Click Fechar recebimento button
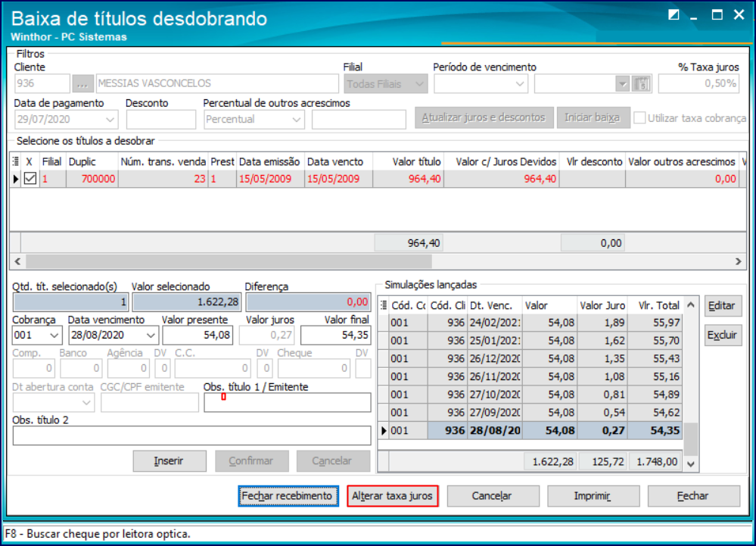This screenshot has width=756, height=546. tap(288, 496)
